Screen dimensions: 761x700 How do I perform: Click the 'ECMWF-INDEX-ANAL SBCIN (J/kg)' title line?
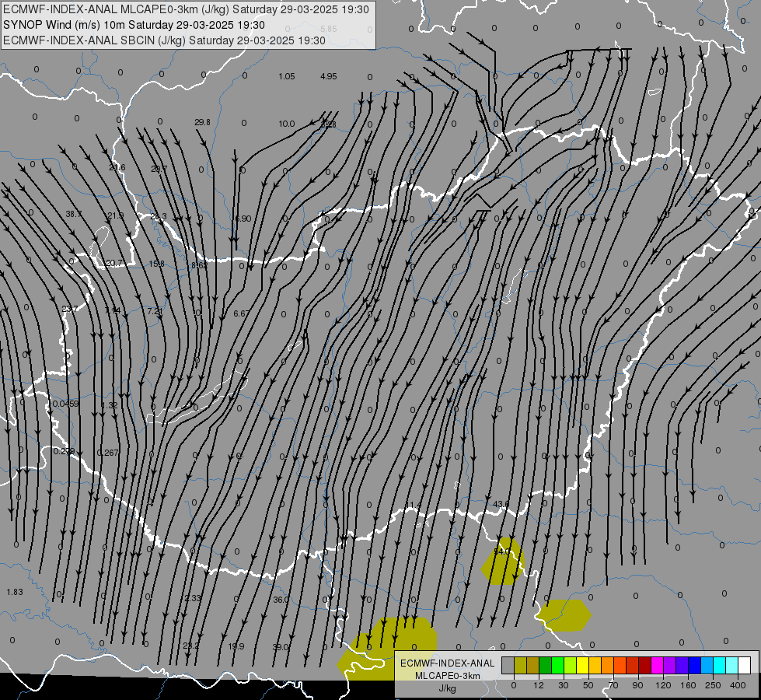[164, 40]
